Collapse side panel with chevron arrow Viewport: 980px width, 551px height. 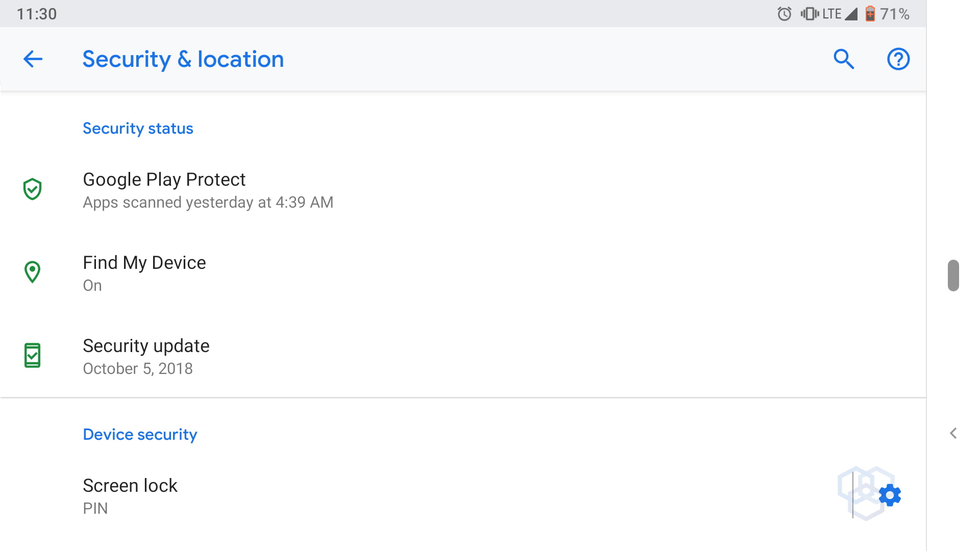point(953,433)
